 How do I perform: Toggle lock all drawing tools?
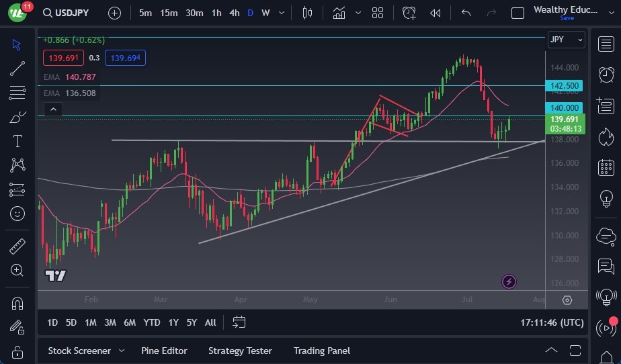pyautogui.click(x=17, y=351)
